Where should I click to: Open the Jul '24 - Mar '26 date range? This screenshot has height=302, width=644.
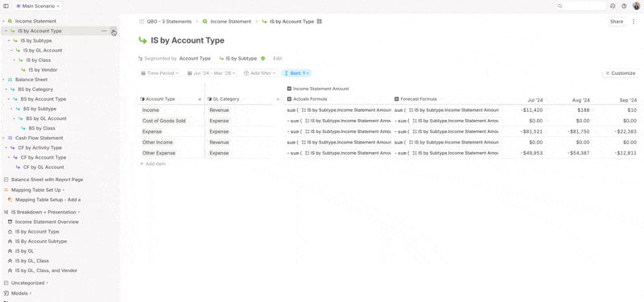click(x=212, y=73)
